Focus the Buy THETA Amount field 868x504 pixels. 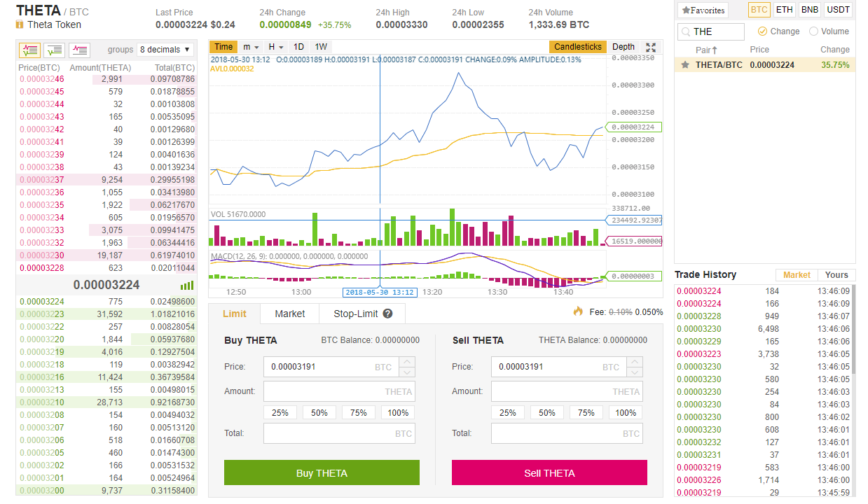[x=339, y=391]
